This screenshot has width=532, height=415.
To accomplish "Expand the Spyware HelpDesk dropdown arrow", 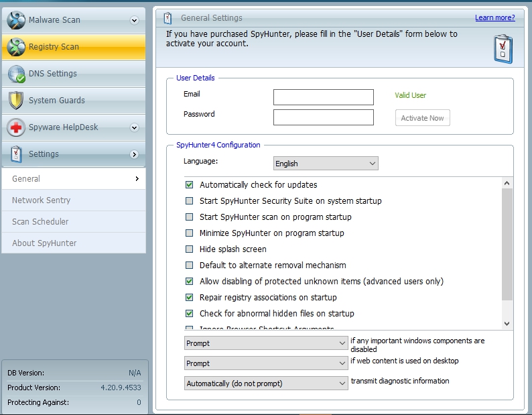I will (135, 127).
